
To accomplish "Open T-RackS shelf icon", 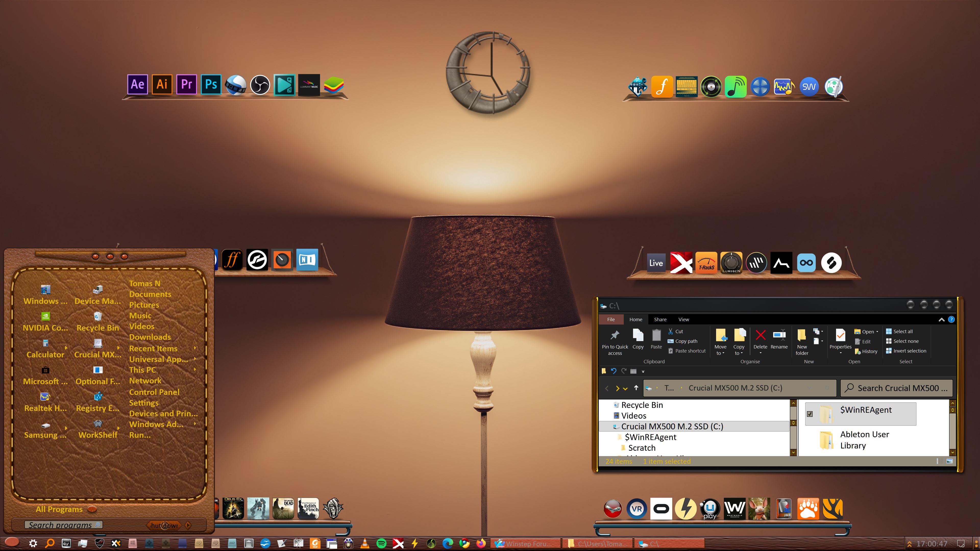I will coord(706,263).
